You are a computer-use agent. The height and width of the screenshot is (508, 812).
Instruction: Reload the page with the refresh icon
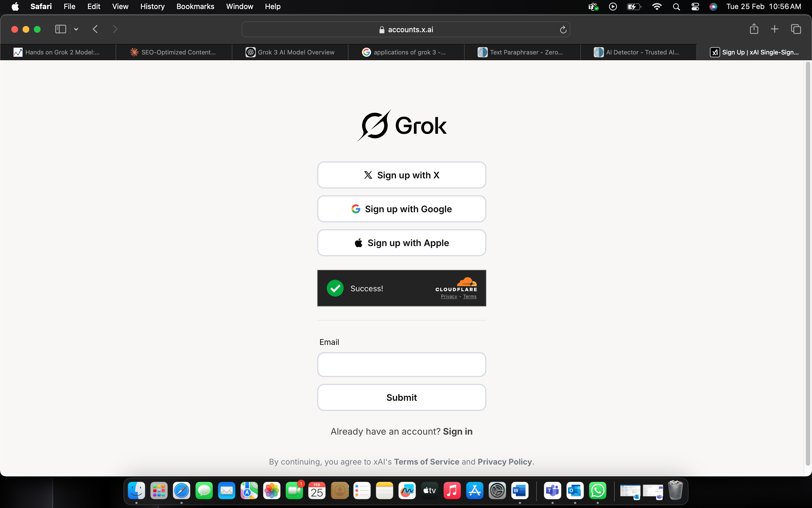click(563, 30)
